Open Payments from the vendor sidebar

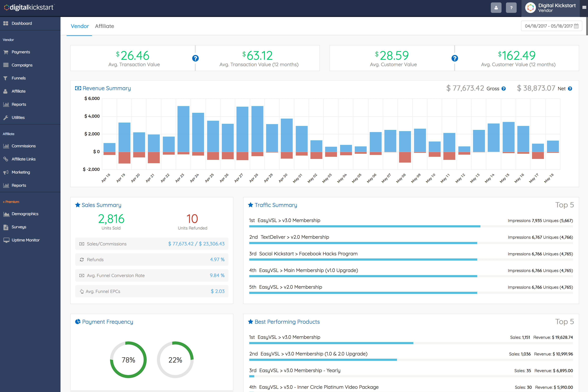21,52
